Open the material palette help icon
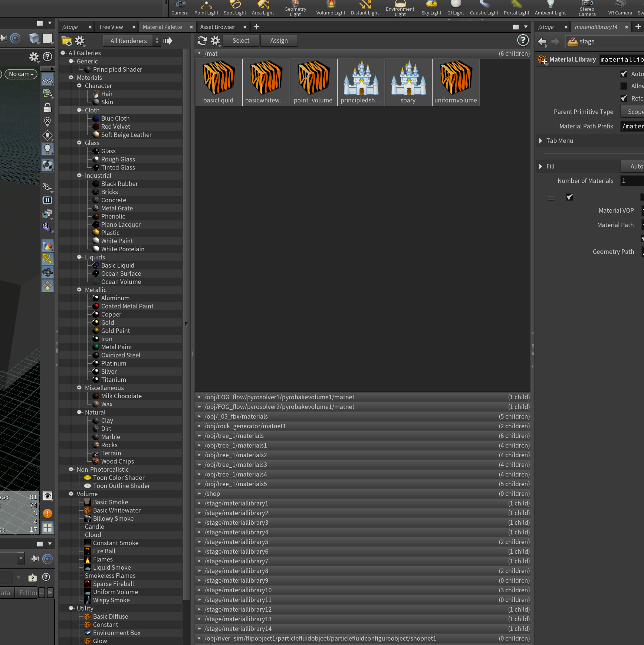 [523, 40]
